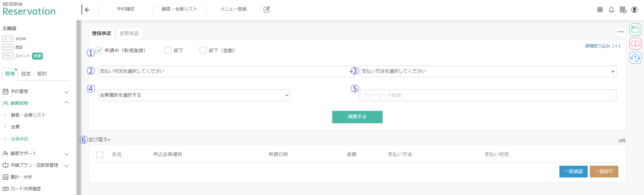This screenshot has width=644, height=195.
Task: Click the 検索する button
Action: 357,117
